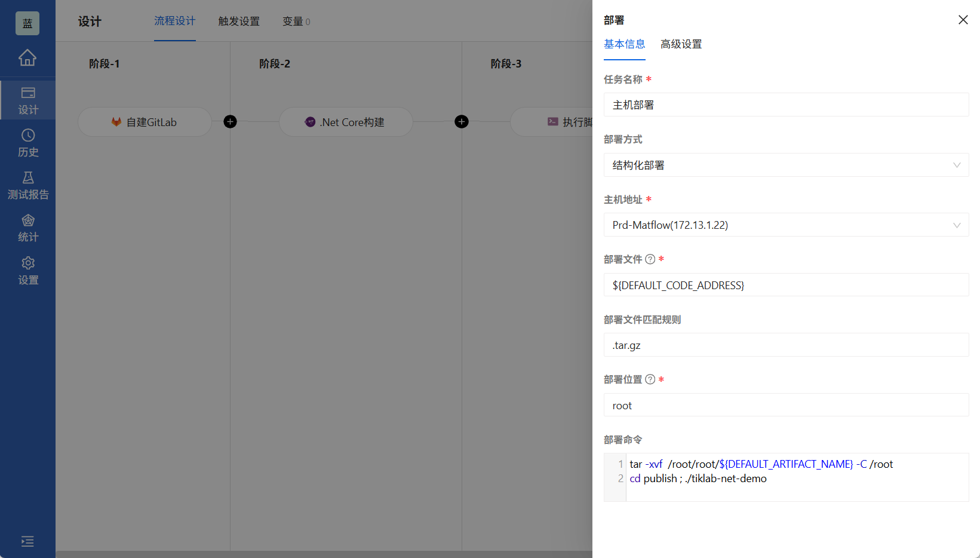Switch to 高级设置 advanced settings tab

tap(681, 44)
